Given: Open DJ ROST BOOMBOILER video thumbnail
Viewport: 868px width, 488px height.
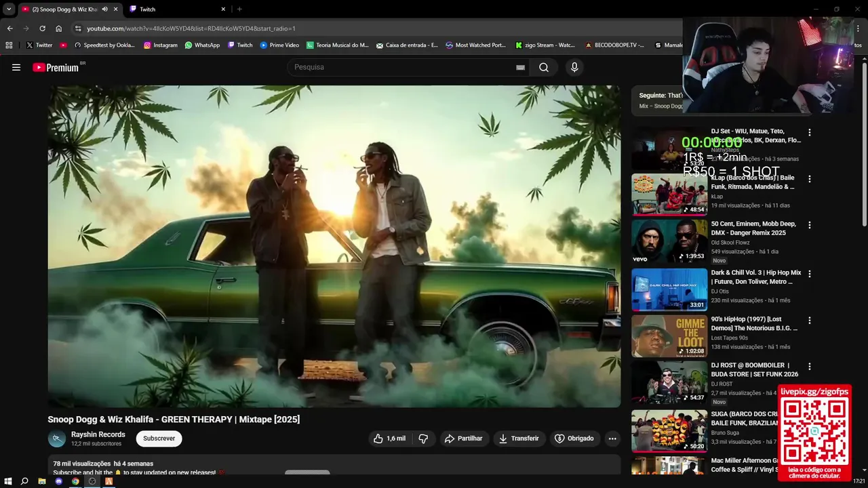Looking at the screenshot, I should 669,382.
